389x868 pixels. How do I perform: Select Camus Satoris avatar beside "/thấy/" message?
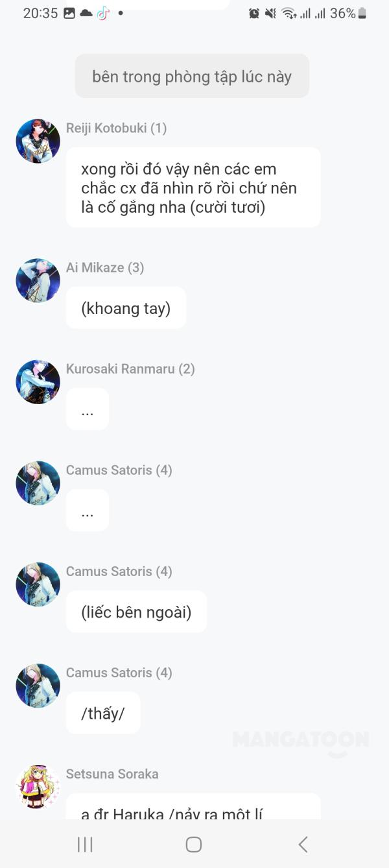tap(38, 685)
